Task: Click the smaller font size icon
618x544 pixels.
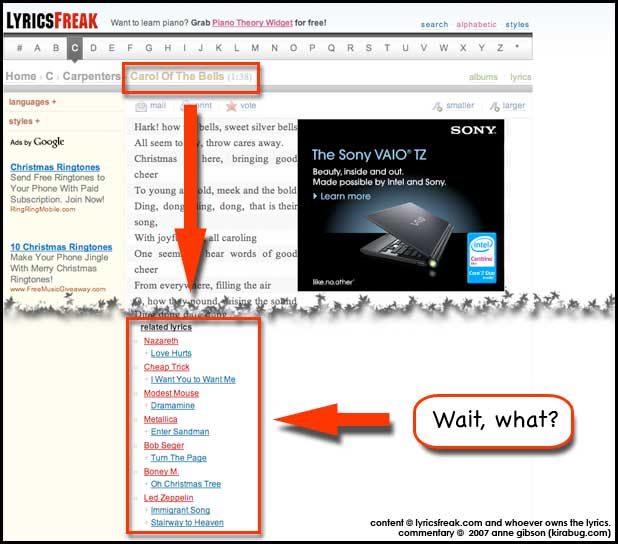Action: point(437,106)
